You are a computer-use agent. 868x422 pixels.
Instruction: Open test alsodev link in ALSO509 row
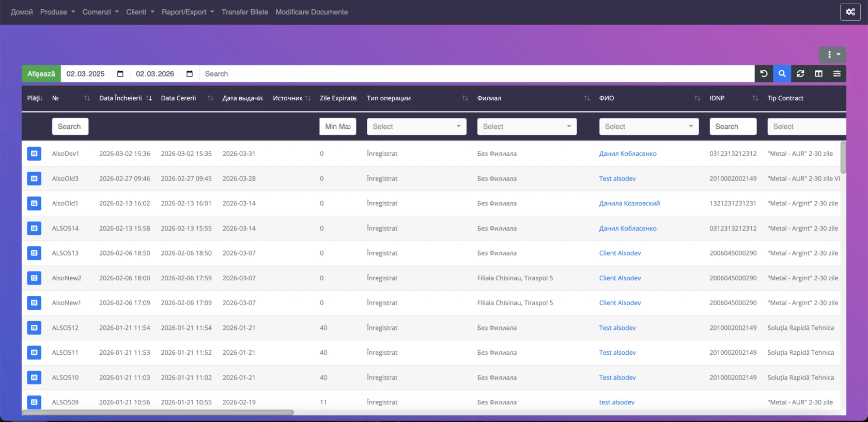coord(617,402)
